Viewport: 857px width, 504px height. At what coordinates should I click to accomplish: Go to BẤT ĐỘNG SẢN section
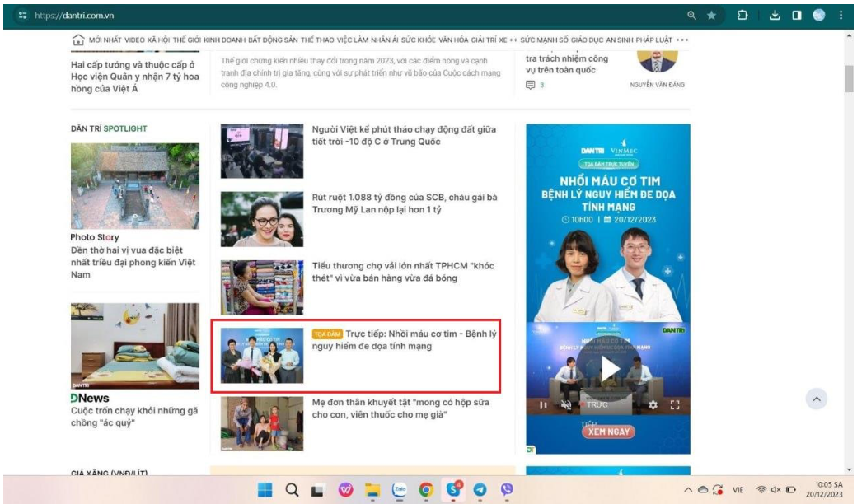click(x=273, y=40)
